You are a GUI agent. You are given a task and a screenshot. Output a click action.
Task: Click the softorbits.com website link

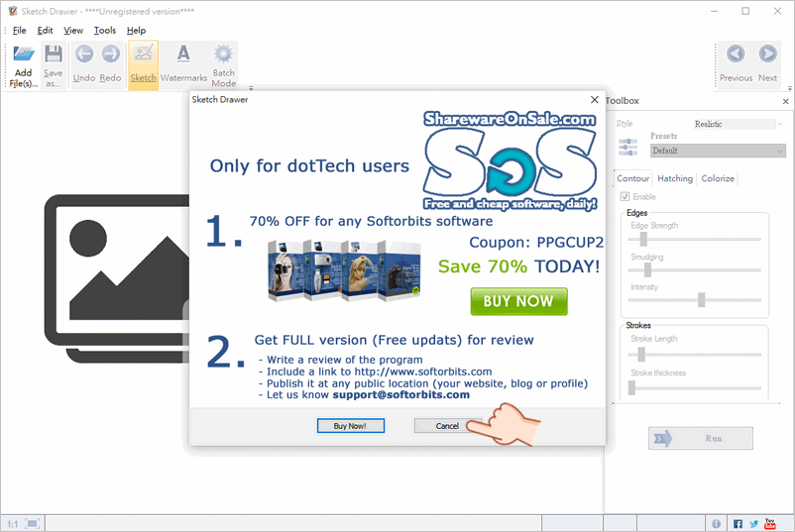point(423,372)
